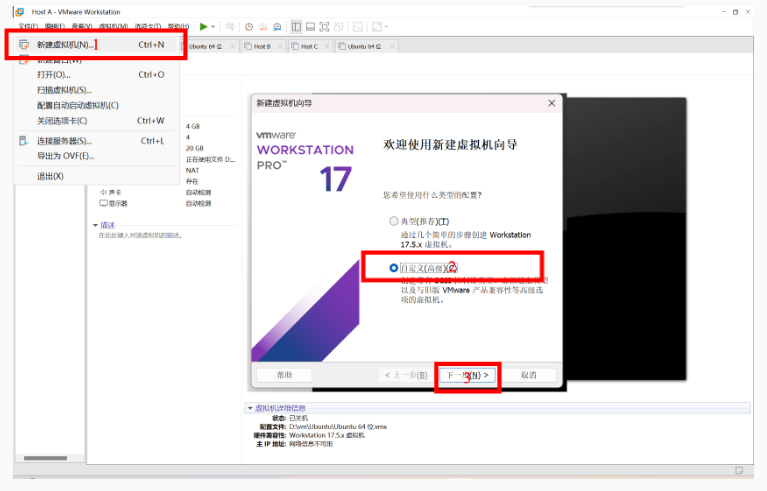Click the connect server icon in File menu
Image resolution: width=767 pixels, height=491 pixels.
[23, 141]
